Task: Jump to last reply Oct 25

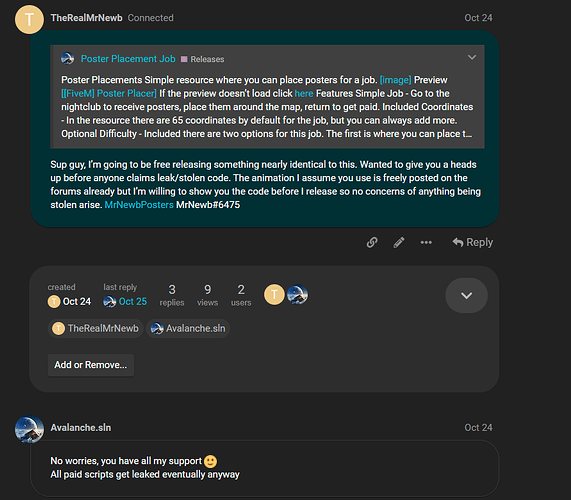Action: [125, 302]
